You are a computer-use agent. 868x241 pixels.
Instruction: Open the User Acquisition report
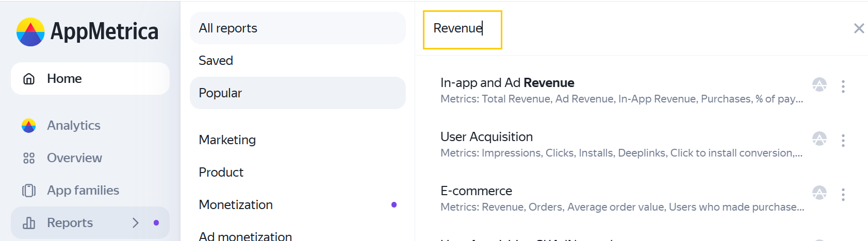[486, 137]
